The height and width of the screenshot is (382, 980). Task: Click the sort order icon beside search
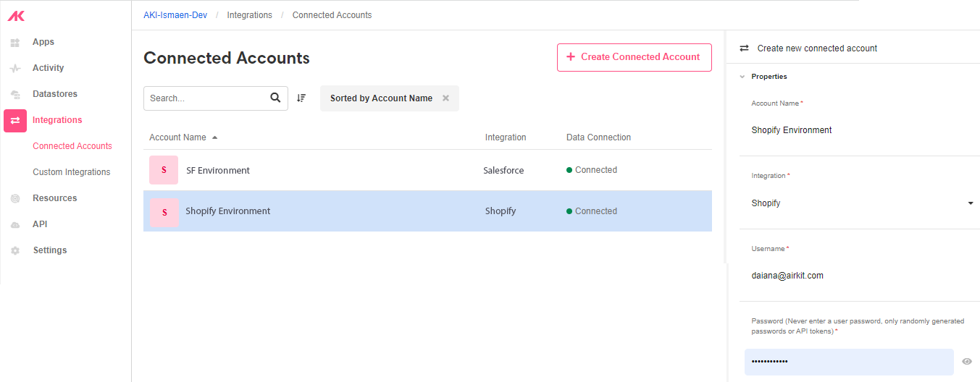[x=301, y=98]
